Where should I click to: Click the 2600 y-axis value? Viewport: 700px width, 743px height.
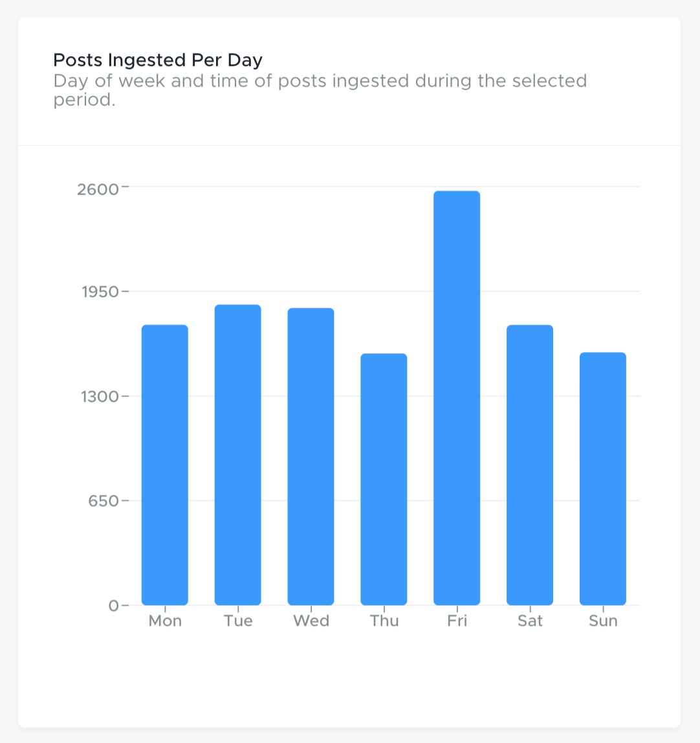click(x=98, y=190)
